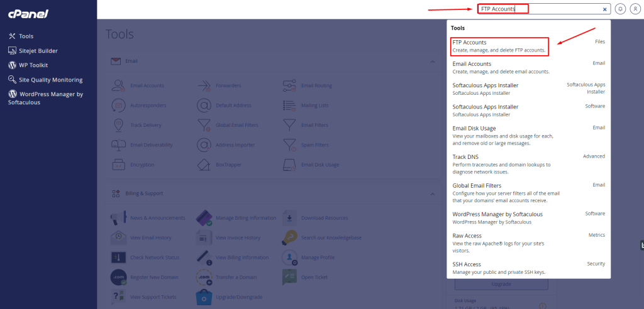
Task: Open the Tools sidebar item
Action: click(x=21, y=36)
